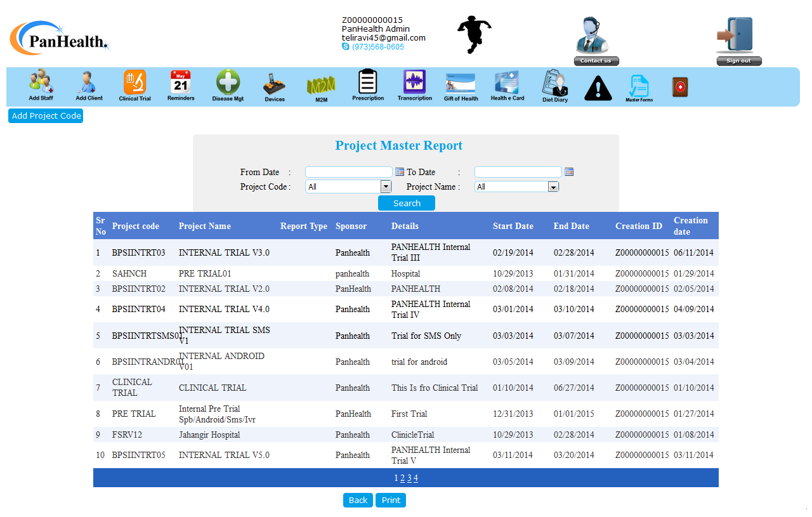
Task: Open the Reminders calendar icon
Action: (x=181, y=85)
